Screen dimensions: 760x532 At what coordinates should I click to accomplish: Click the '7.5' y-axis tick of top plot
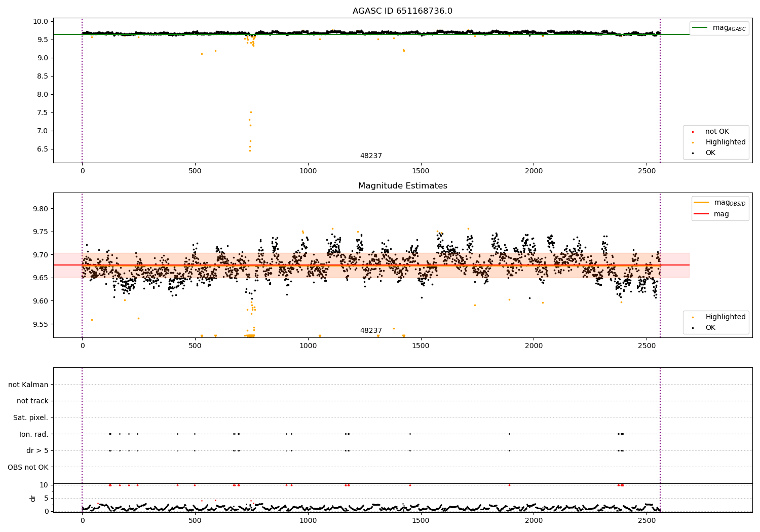pos(44,112)
